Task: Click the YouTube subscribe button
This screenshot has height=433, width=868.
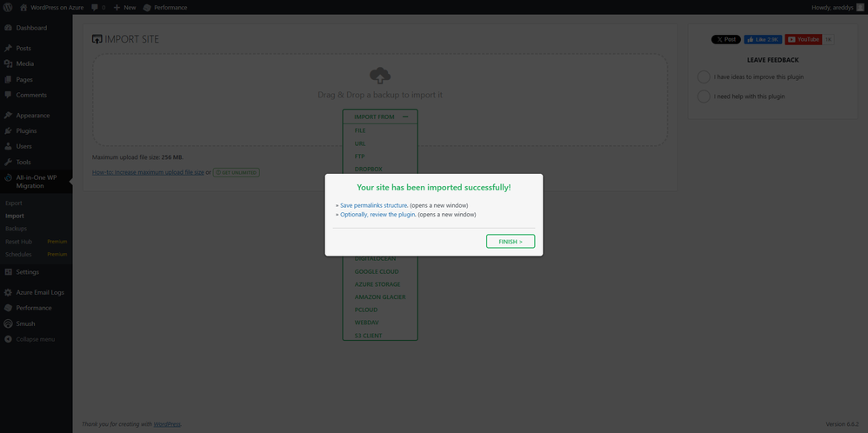Action: coord(804,39)
